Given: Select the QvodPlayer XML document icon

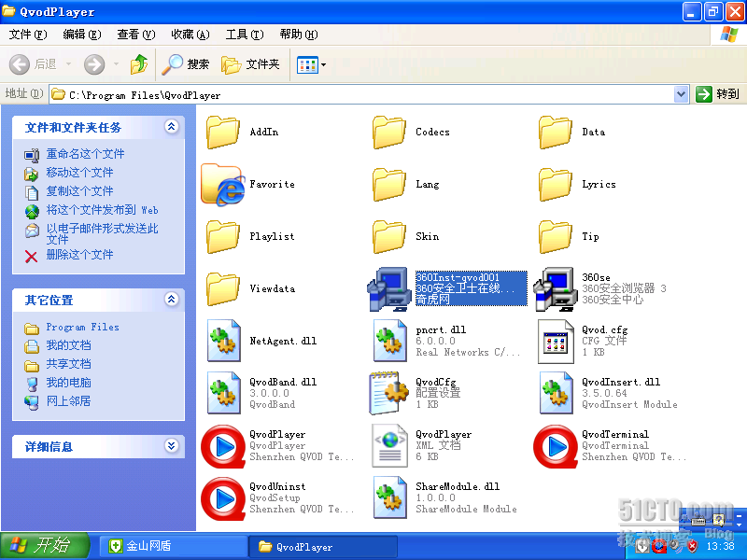Looking at the screenshot, I should click(x=388, y=446).
